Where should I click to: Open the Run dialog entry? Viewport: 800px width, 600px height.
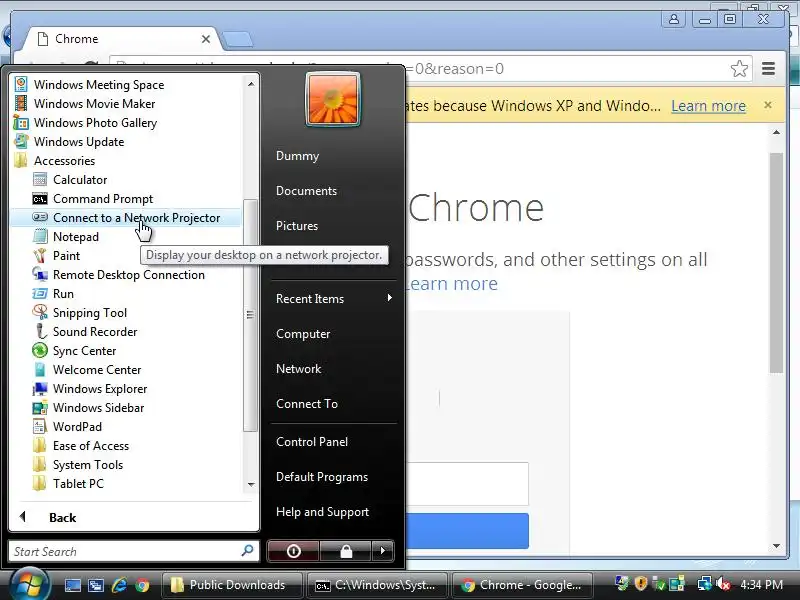[63, 294]
